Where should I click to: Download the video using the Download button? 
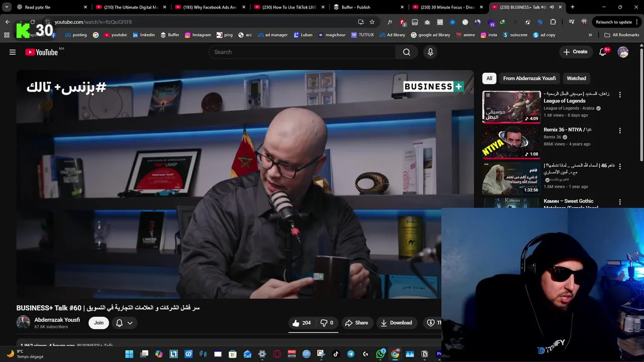pyautogui.click(x=396, y=323)
